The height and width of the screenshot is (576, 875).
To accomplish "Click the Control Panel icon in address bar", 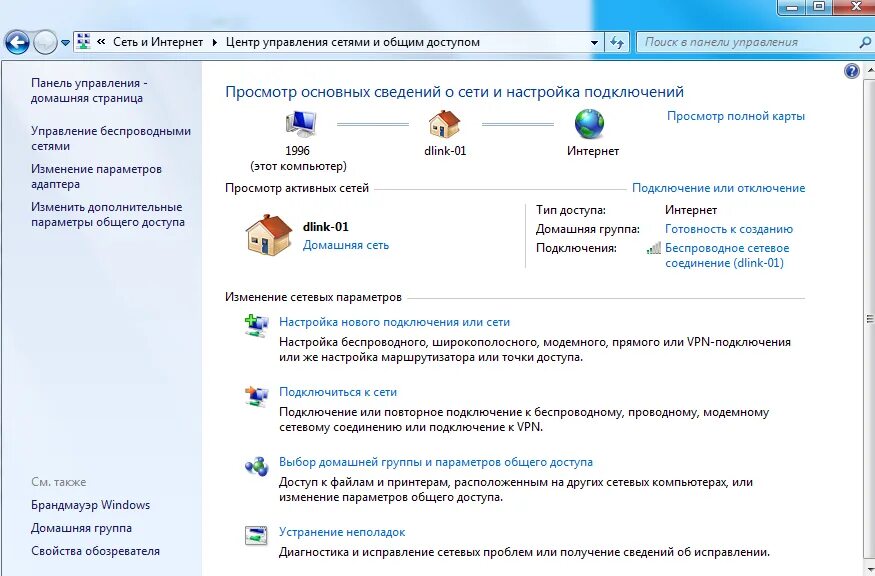I will [x=84, y=42].
